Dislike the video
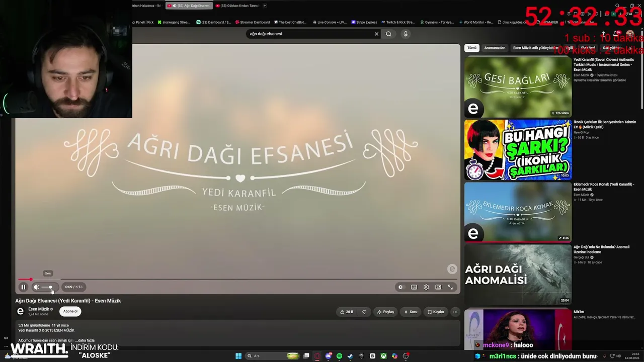 364,312
